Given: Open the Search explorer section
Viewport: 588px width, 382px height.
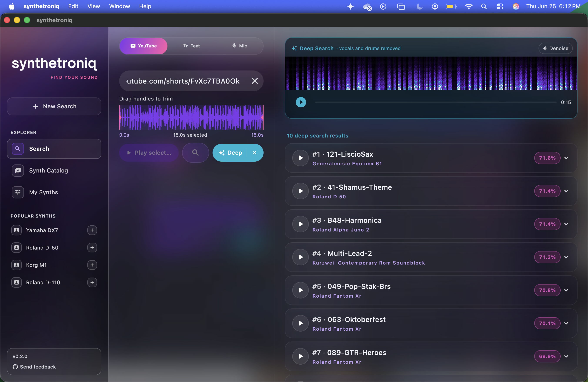Looking at the screenshot, I should (x=54, y=149).
